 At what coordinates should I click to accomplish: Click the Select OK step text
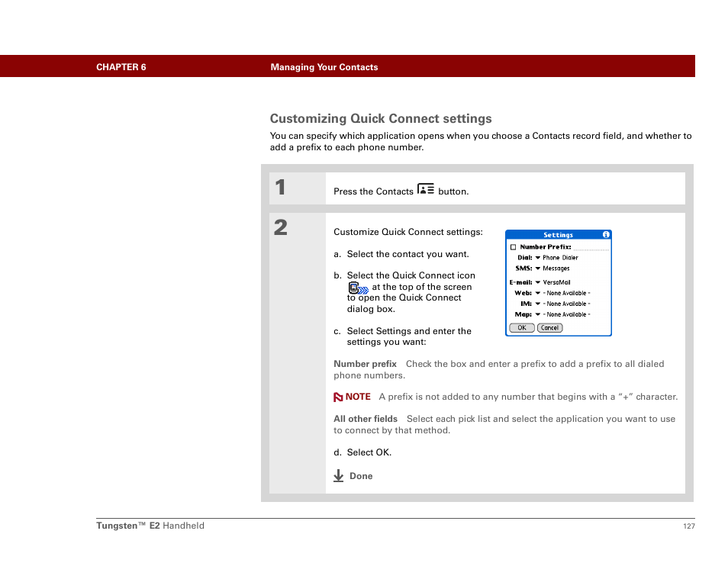[x=369, y=452]
